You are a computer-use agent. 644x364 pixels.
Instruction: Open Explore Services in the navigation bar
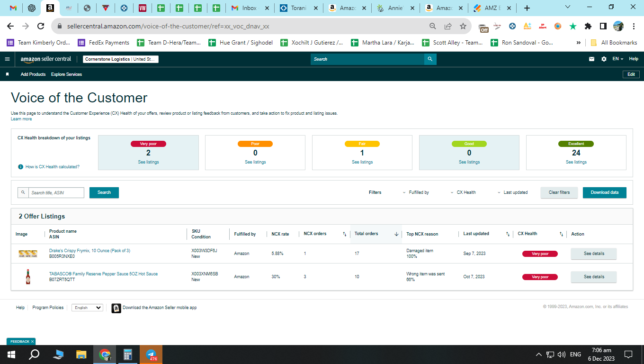point(66,74)
